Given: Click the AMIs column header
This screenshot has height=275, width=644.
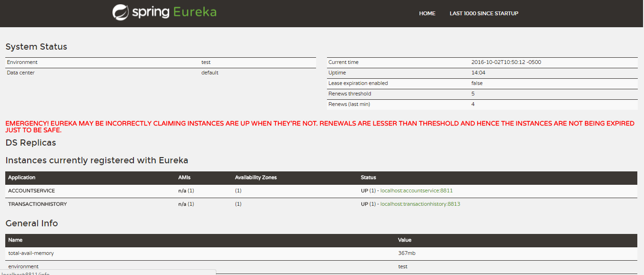Looking at the screenshot, I should pyautogui.click(x=184, y=178).
